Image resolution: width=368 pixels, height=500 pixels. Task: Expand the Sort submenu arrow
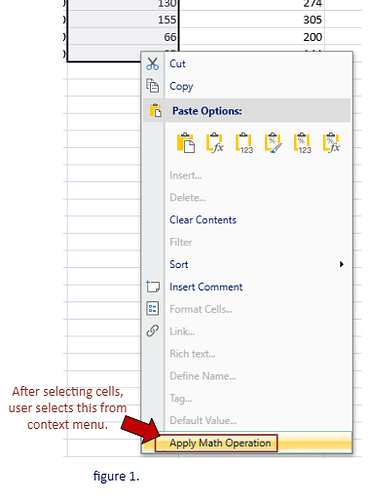[x=341, y=264]
